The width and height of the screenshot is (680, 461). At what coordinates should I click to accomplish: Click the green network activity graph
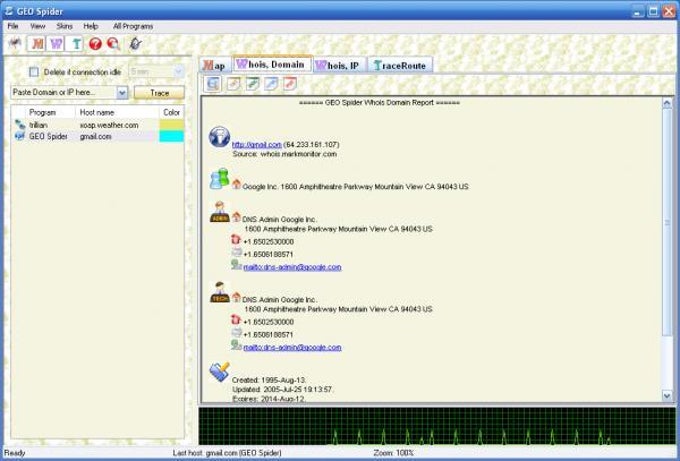pos(437,426)
